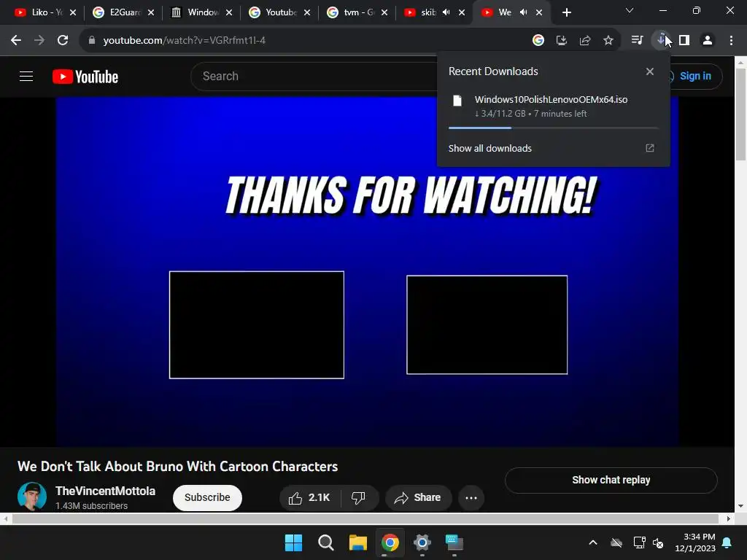The image size is (747, 560).
Task: Click Show all downloads
Action: pos(489,148)
